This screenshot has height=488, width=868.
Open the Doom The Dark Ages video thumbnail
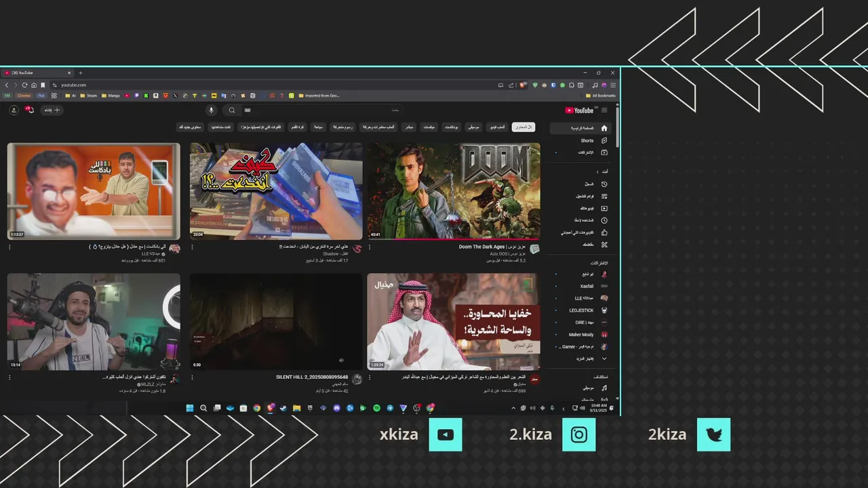[x=454, y=191]
